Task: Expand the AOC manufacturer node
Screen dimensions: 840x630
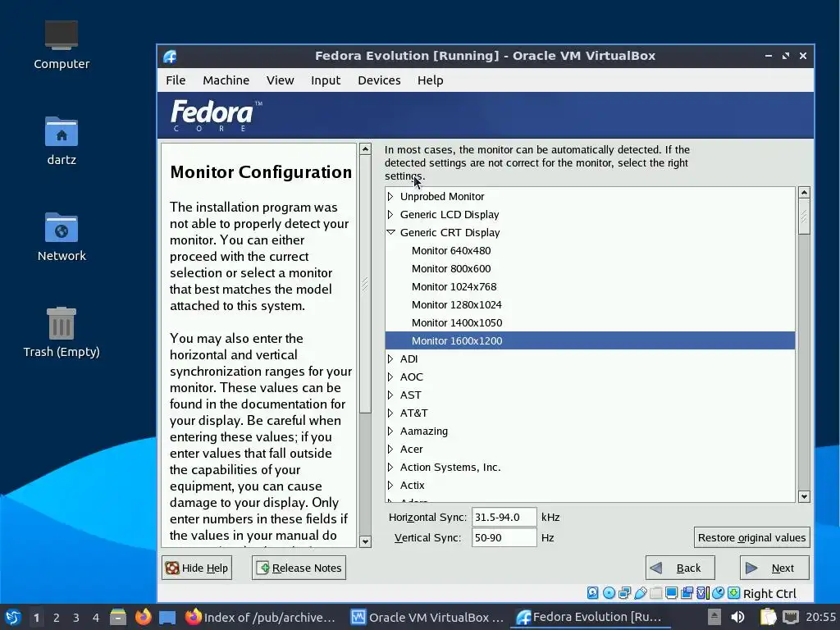Action: pos(390,377)
